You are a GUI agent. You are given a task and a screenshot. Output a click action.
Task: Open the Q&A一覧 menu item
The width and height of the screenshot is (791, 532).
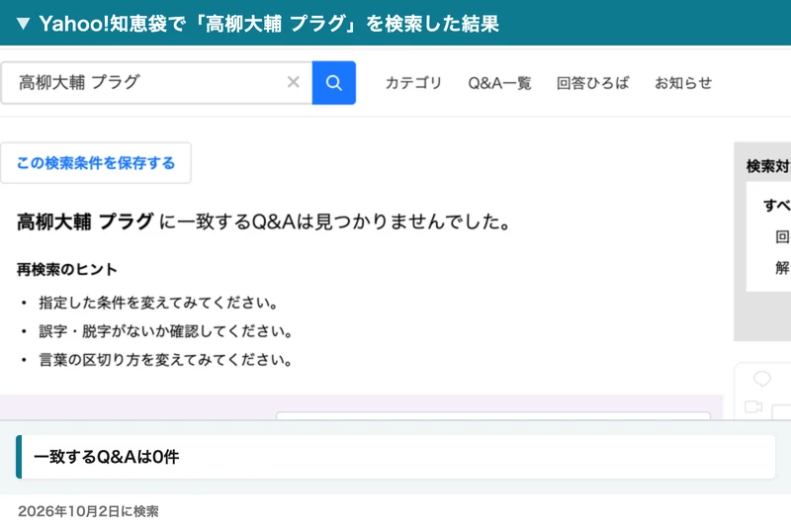tap(499, 83)
